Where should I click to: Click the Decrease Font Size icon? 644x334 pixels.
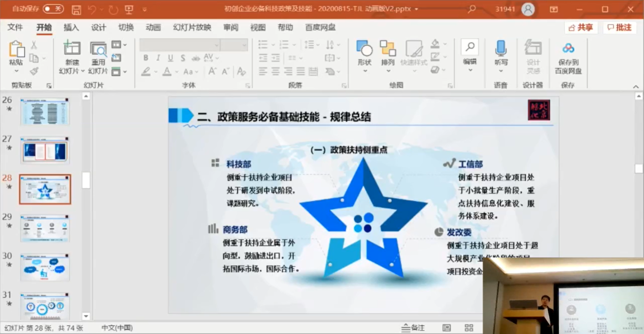point(226,71)
